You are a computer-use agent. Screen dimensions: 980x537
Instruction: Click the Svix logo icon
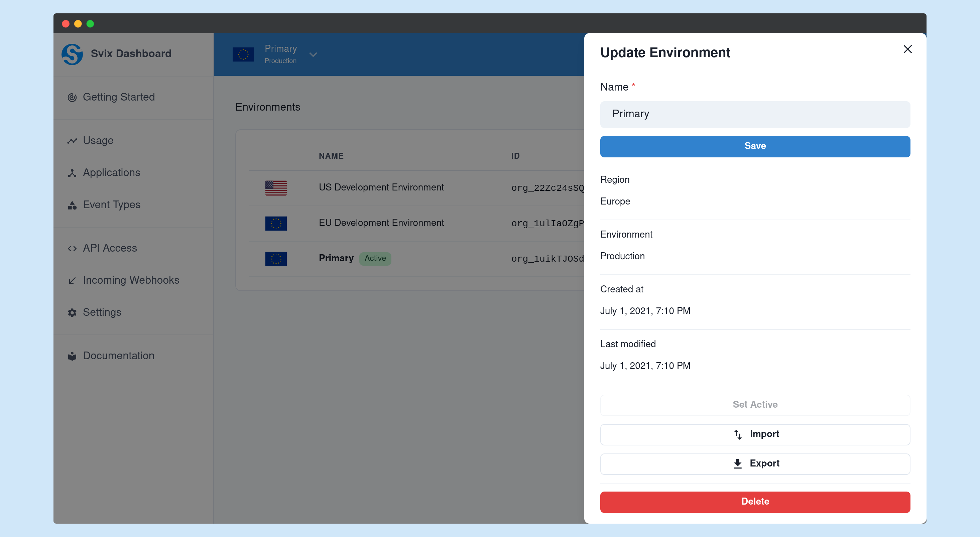click(72, 54)
